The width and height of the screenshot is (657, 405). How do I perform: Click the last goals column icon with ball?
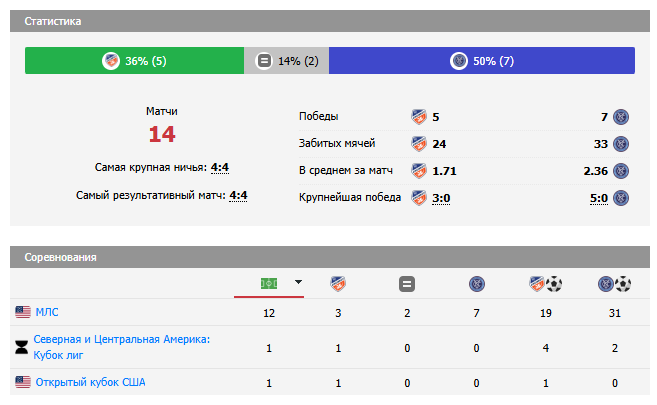click(x=613, y=284)
